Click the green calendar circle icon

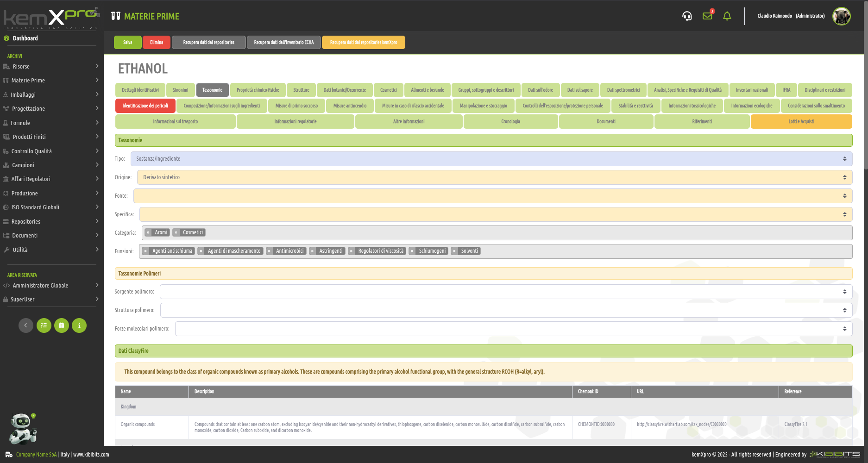click(x=62, y=325)
